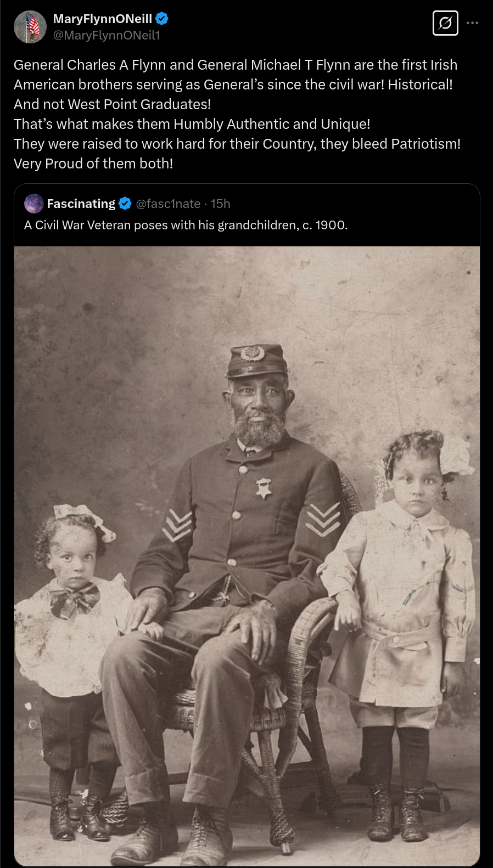
Task: Select the General Charles A Flynn post text
Action: (x=237, y=114)
